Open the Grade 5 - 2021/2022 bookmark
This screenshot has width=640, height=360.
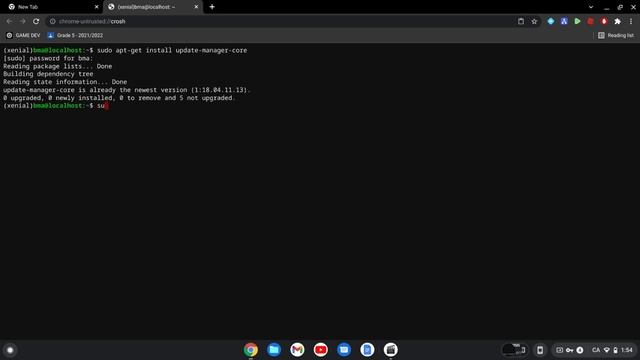pos(75,36)
